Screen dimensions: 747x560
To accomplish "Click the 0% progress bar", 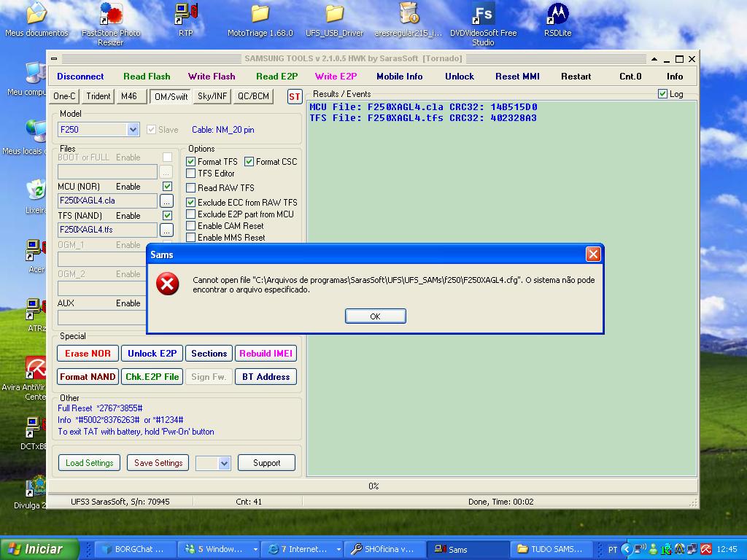I will [373, 486].
